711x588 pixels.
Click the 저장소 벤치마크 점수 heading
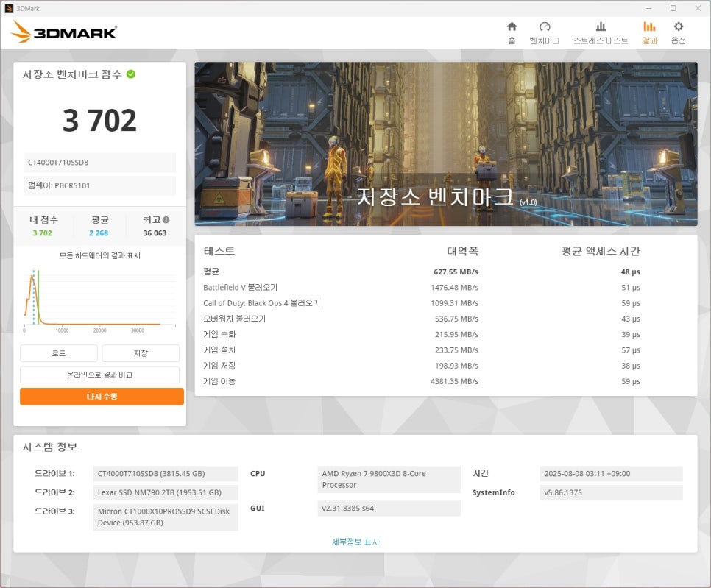tap(72, 74)
